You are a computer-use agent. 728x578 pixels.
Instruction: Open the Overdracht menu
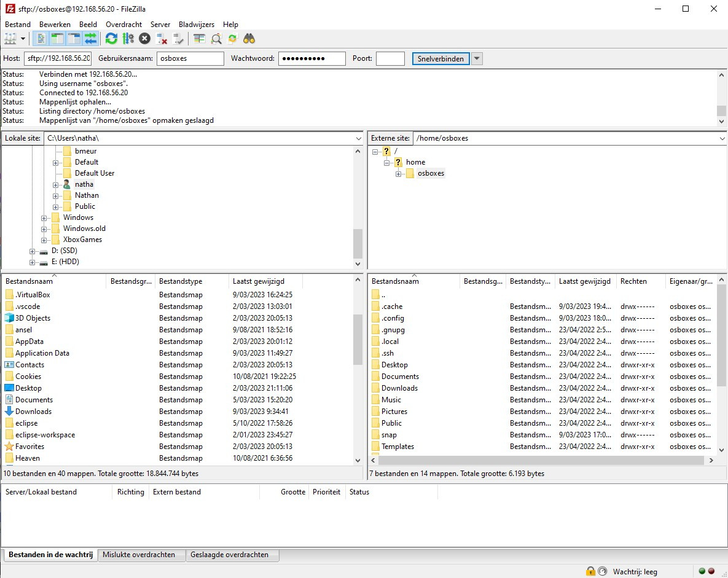coord(124,25)
